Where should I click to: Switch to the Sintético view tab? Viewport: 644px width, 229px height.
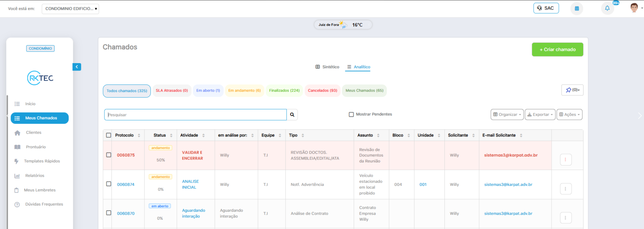327,67
